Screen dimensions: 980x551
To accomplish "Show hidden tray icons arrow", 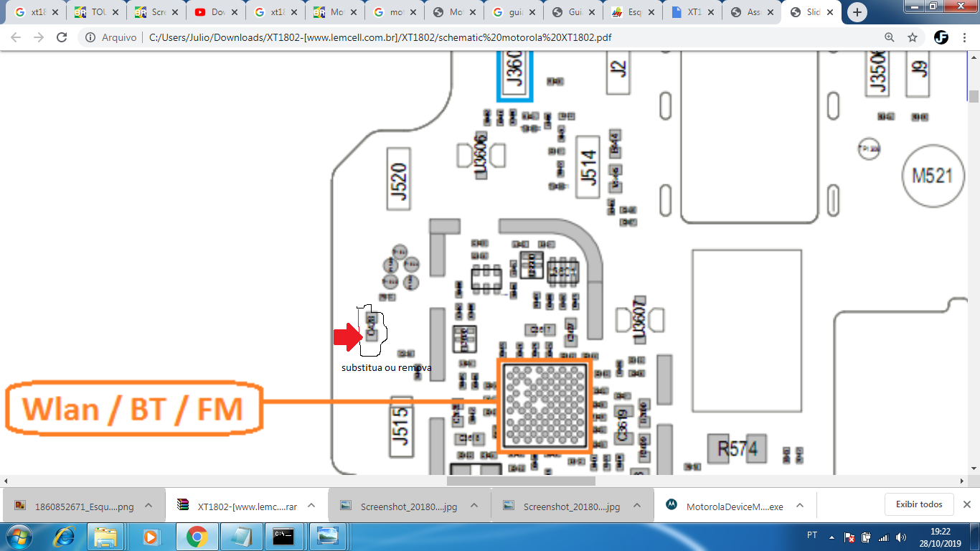I will pyautogui.click(x=832, y=537).
